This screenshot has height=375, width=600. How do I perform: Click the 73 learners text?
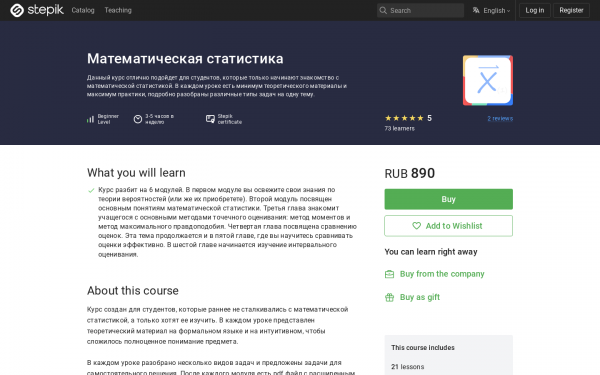[x=399, y=129]
